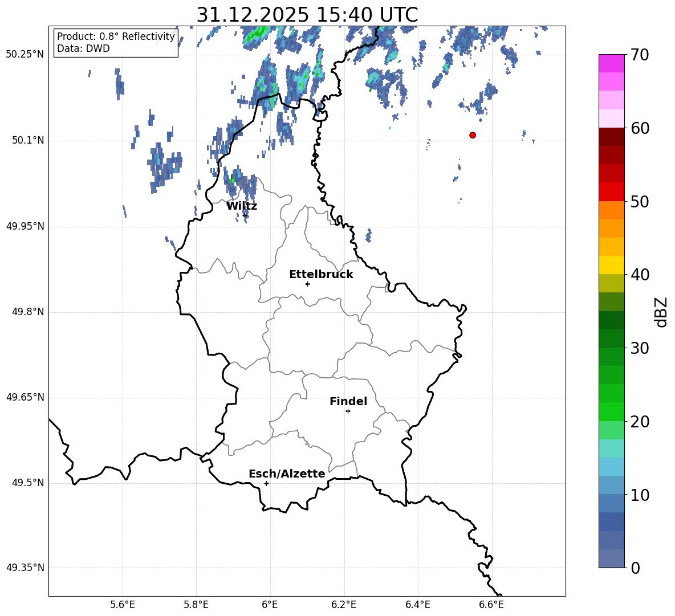675x616 pixels.
Task: Click the 6°E longitude tick label
Action: [x=270, y=605]
